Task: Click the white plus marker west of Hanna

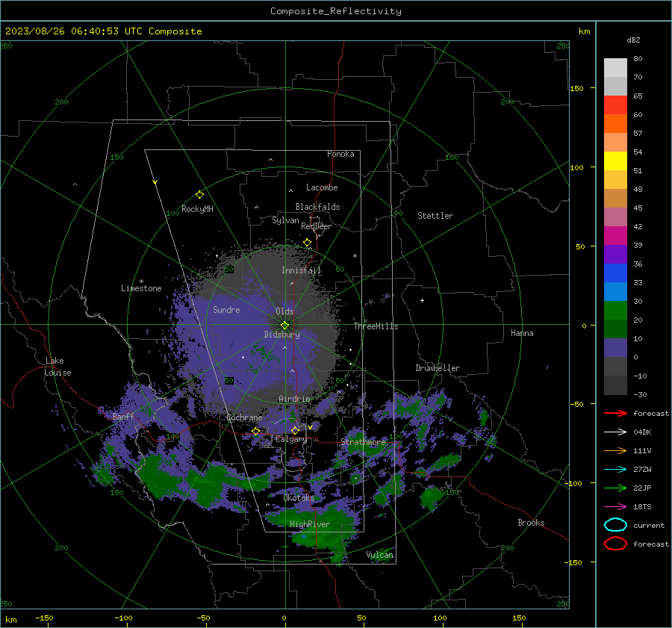Action: point(422,300)
